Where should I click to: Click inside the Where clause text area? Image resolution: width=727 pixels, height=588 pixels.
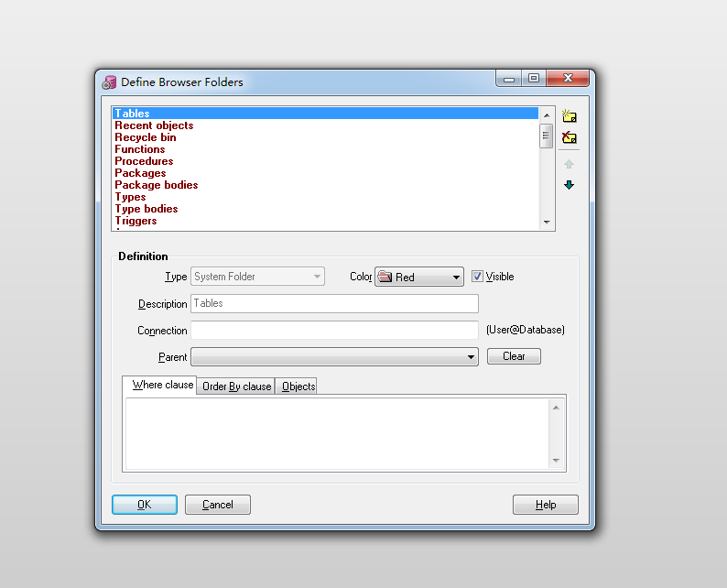coord(337,433)
